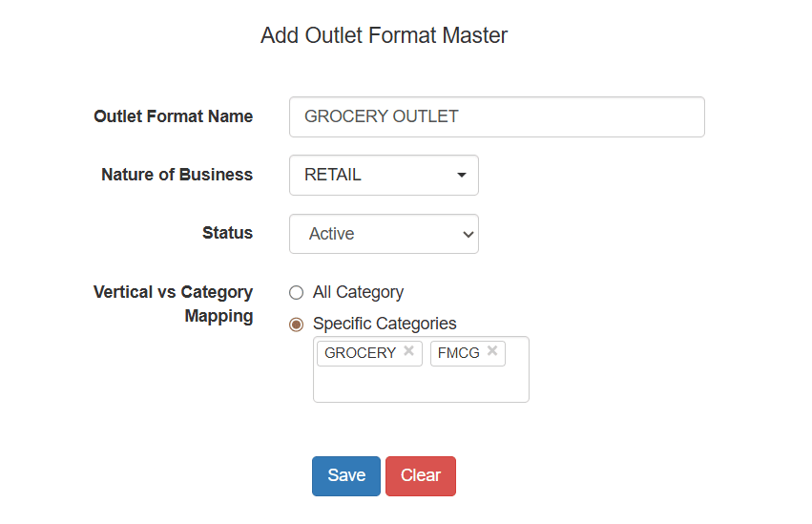The width and height of the screenshot is (812, 524).
Task: Remove the GROCERY category tag
Action: click(x=408, y=351)
